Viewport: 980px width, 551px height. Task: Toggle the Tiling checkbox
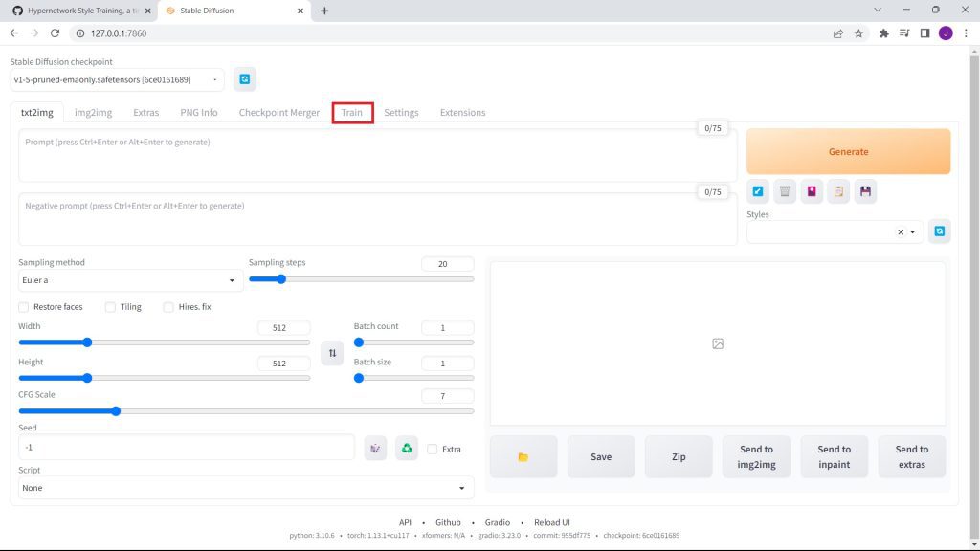(110, 307)
